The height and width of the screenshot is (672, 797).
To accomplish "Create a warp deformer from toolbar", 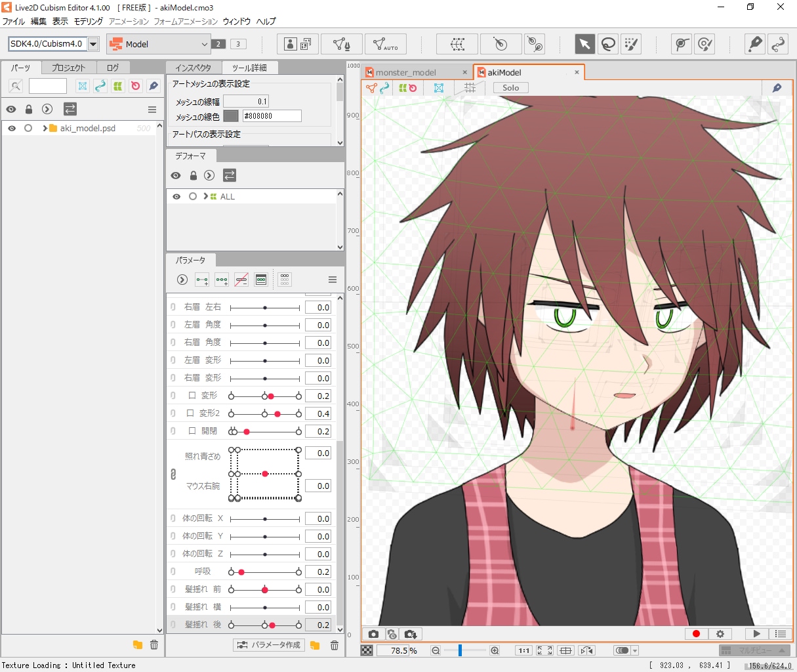I will [x=458, y=44].
